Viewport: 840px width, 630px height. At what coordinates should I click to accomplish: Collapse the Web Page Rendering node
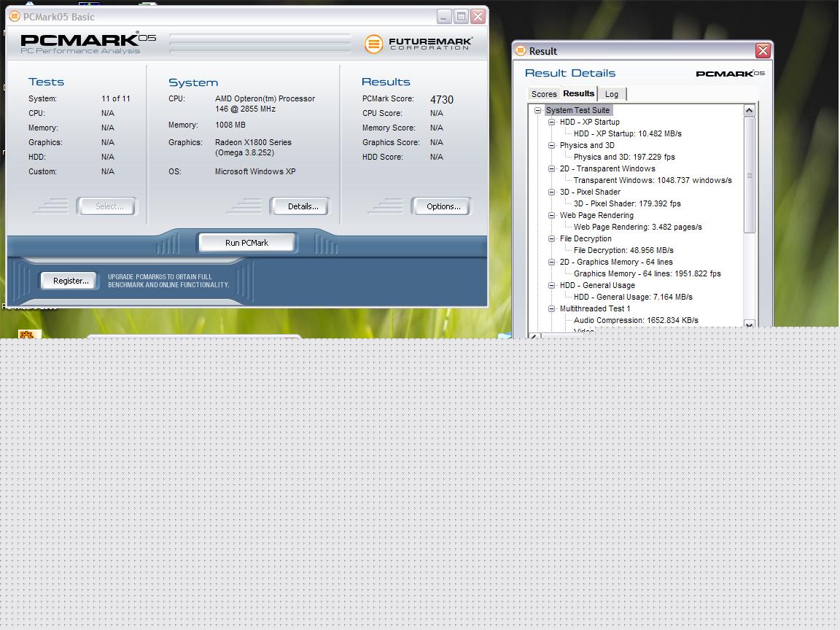551,215
